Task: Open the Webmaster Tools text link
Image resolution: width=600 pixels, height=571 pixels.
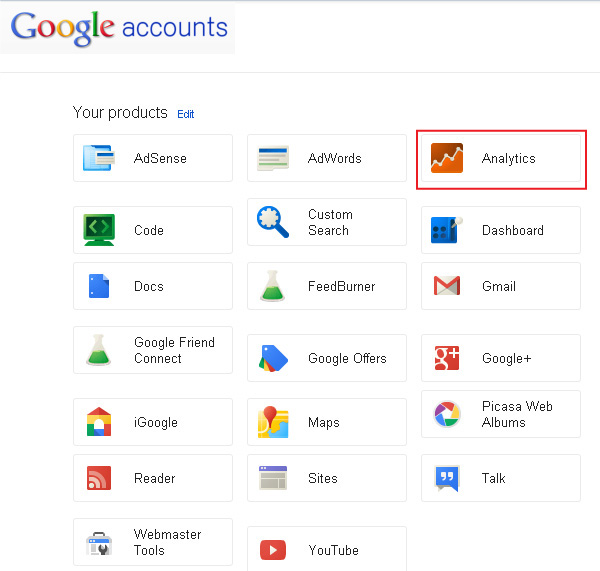Action: pos(167,542)
